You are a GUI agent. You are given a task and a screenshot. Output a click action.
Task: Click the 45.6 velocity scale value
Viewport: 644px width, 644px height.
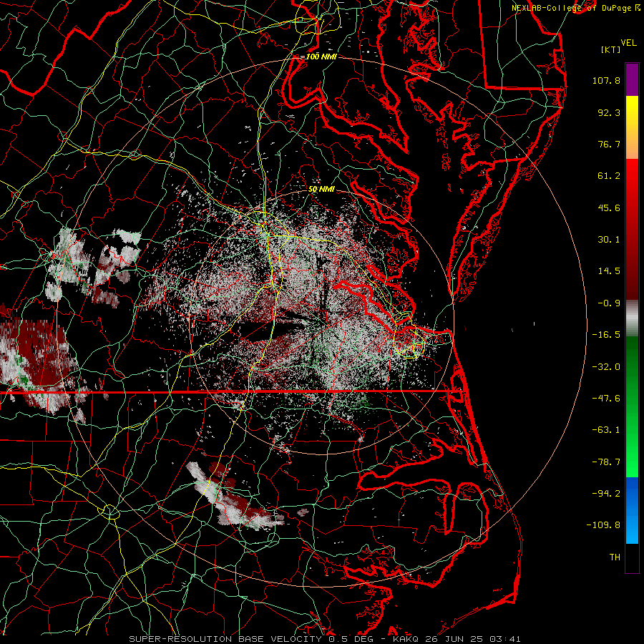coord(609,208)
